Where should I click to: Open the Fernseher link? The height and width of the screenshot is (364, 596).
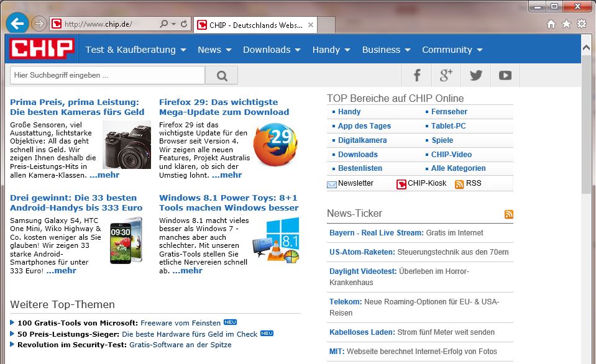(449, 112)
